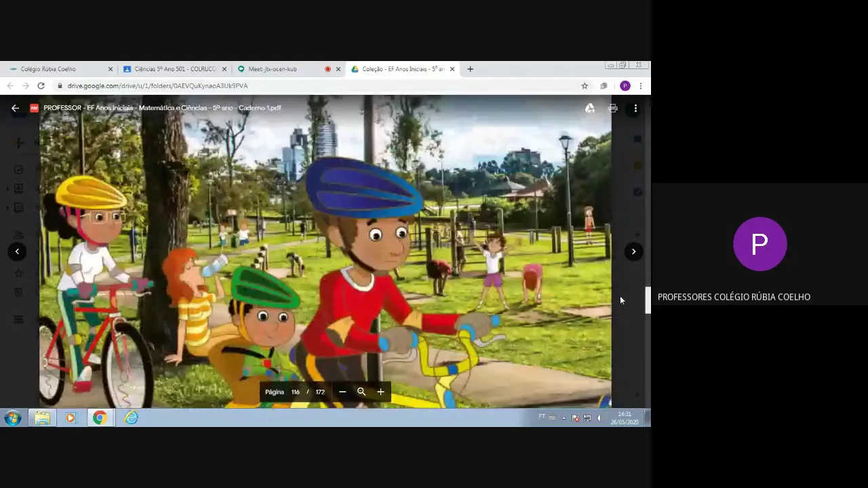Open the clock showing 14:31

click(625, 418)
